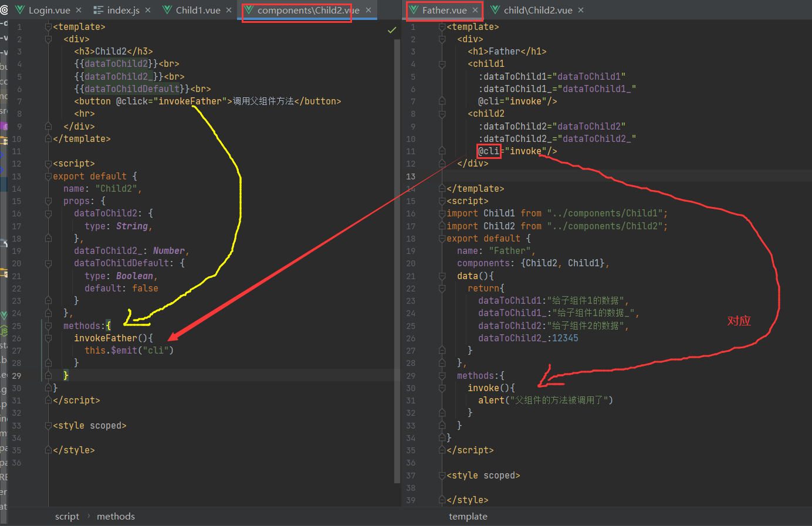
Task: Click line number 13 in the Father.vue gutter
Action: tap(411, 177)
